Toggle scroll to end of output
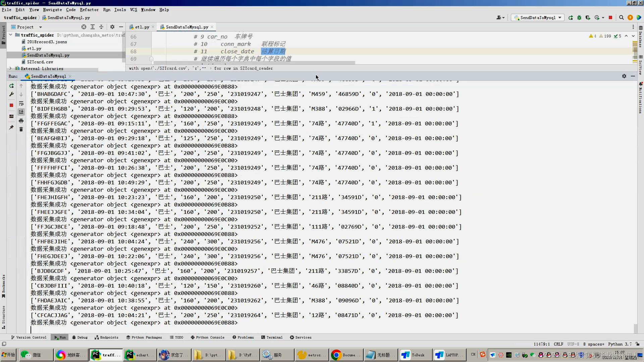Screen dimensions: 644x362 point(21,112)
